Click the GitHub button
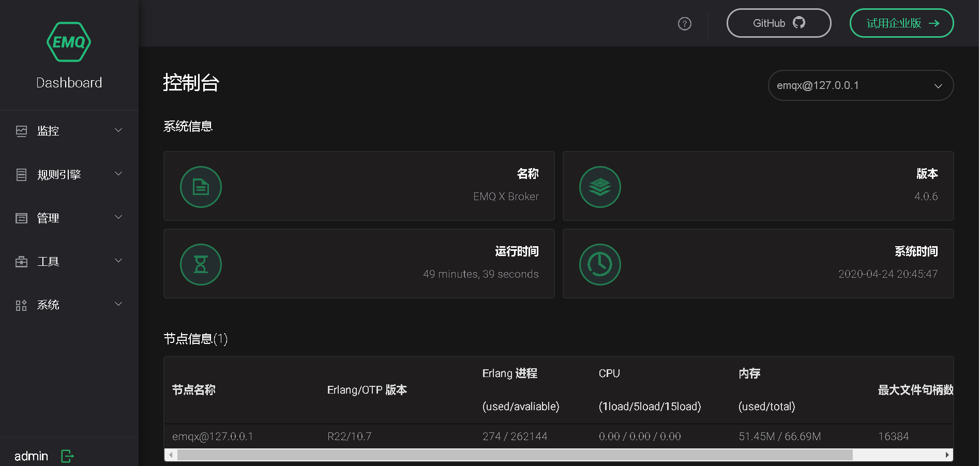 (779, 23)
